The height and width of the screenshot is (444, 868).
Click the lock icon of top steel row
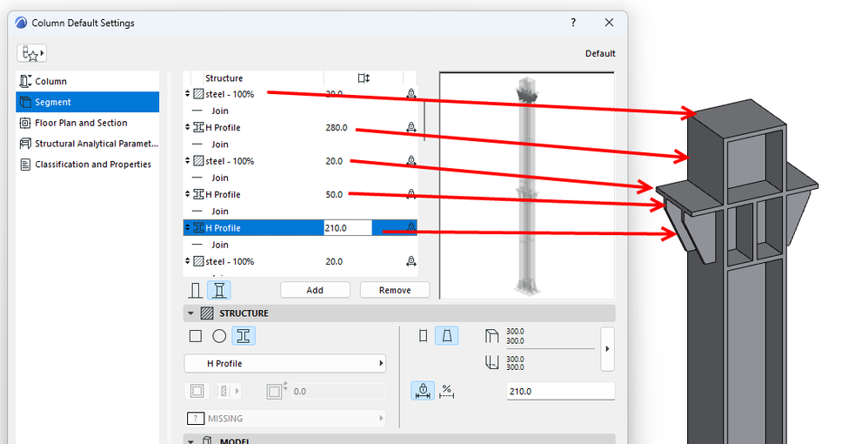coord(411,94)
